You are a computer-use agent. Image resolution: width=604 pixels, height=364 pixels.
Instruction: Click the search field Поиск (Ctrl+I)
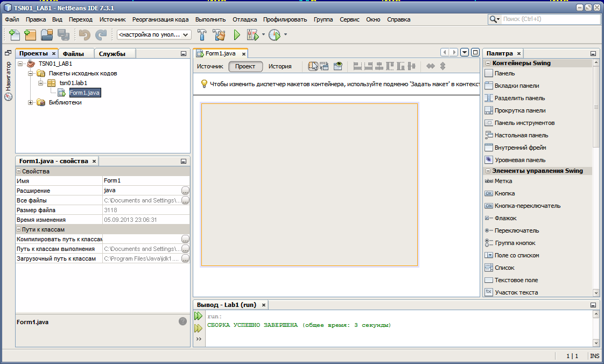(550, 19)
